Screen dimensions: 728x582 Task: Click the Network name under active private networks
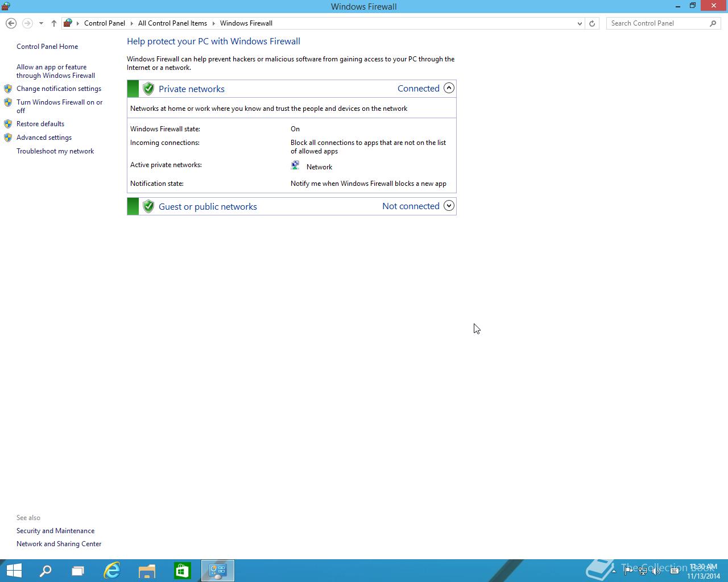[319, 167]
